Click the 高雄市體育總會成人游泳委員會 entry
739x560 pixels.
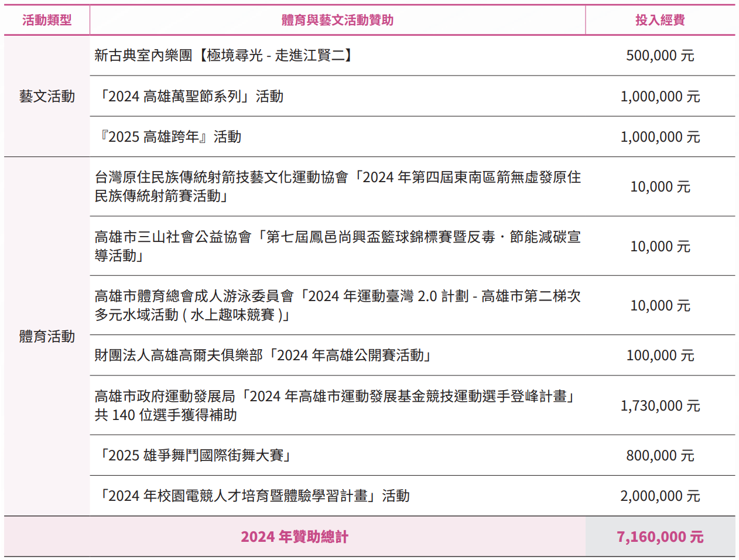(x=337, y=305)
